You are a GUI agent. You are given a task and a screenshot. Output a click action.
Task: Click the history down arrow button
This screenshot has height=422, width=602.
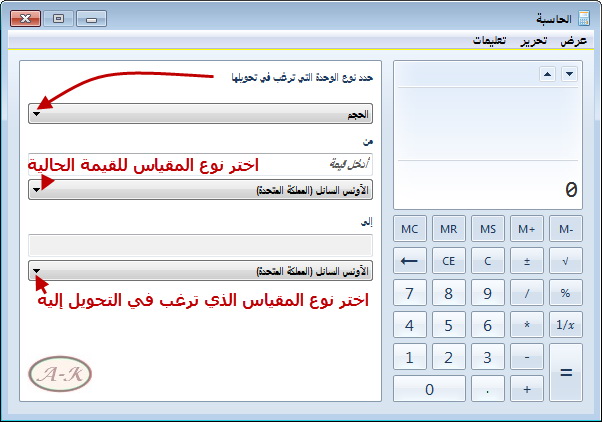coord(570,74)
